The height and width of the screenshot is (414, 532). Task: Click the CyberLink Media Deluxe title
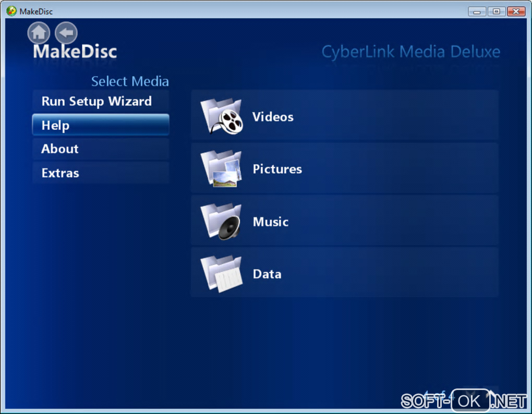tap(411, 52)
